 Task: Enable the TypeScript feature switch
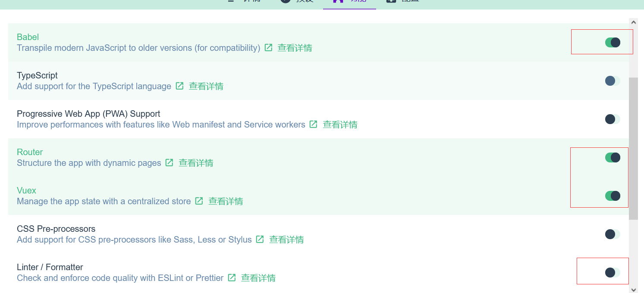click(x=613, y=81)
